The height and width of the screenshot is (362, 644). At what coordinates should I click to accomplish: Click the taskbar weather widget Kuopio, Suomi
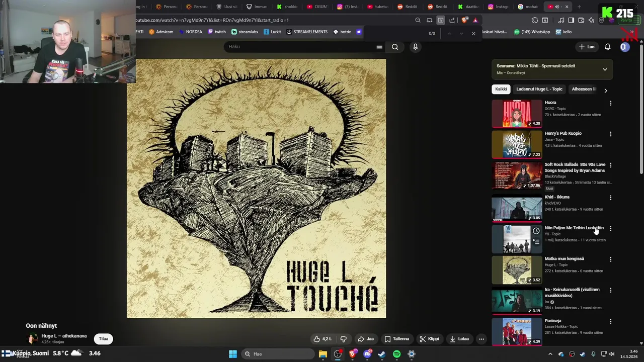50,353
